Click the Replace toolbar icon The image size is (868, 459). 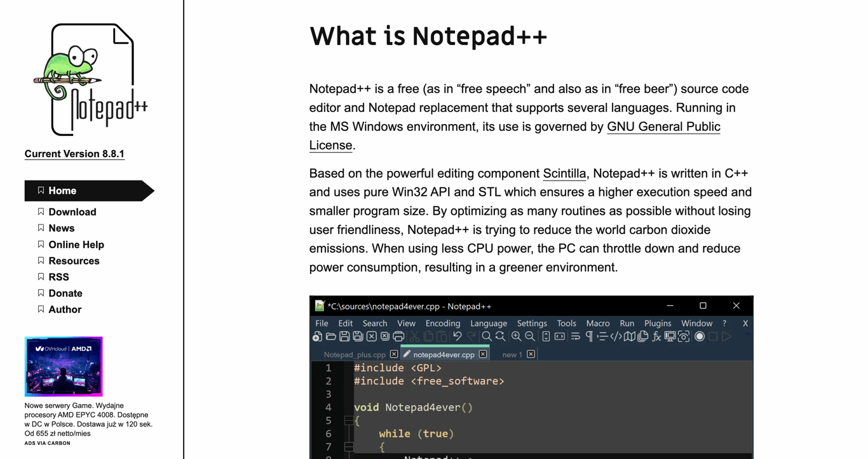click(499, 337)
